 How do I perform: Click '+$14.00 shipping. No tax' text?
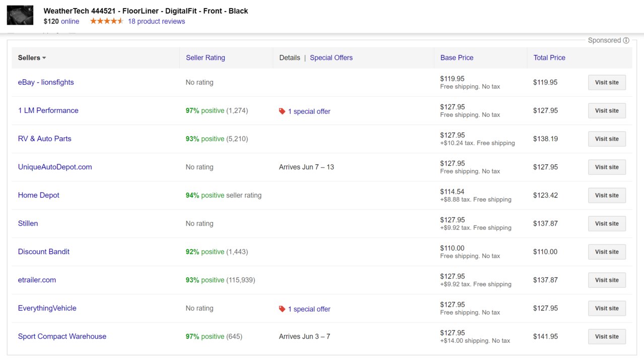(x=475, y=341)
